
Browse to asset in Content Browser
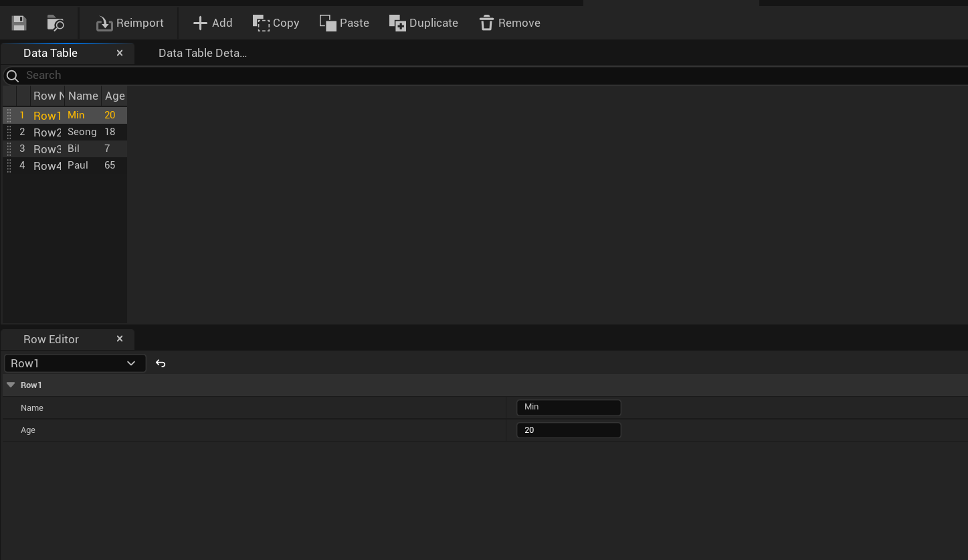[56, 23]
